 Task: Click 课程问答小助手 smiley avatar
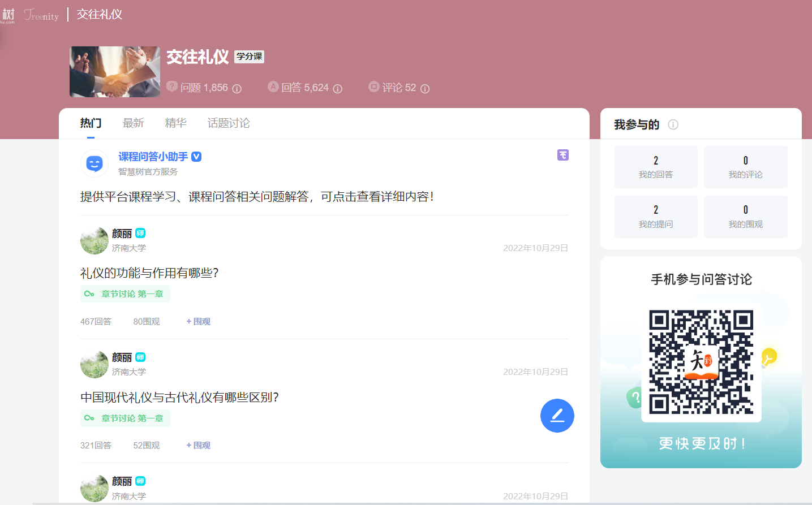click(94, 163)
